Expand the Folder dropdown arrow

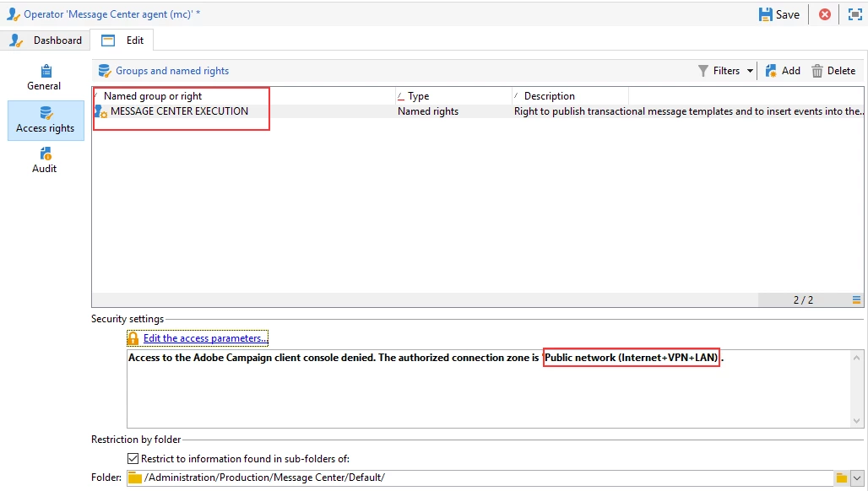tap(857, 478)
